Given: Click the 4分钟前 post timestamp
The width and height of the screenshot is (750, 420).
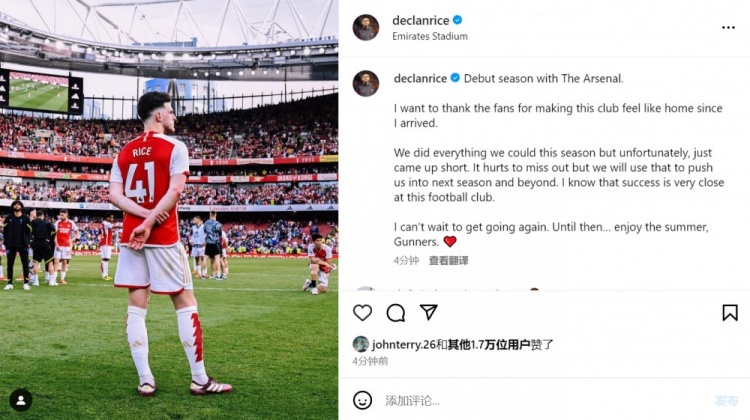Looking at the screenshot, I should [370, 361].
